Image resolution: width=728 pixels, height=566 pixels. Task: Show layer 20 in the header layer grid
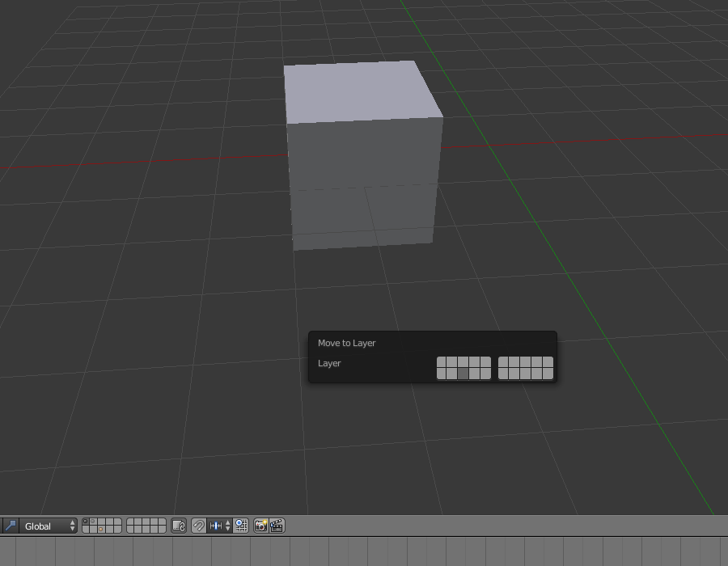point(163,530)
